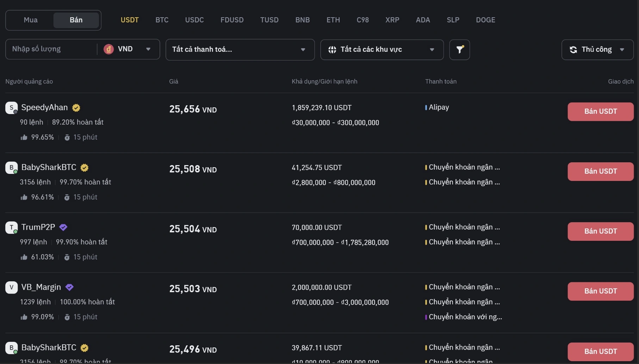
Task: Click the price 25,504 VND
Action: point(193,229)
